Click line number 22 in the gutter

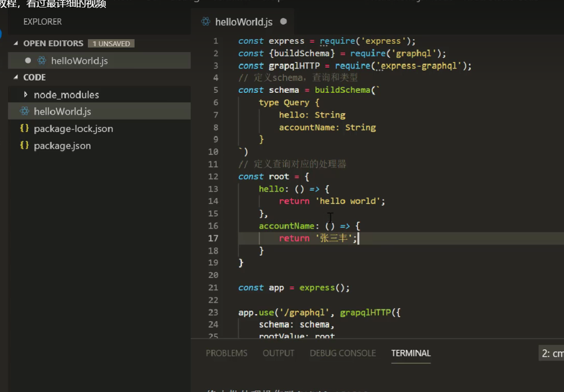213,300
